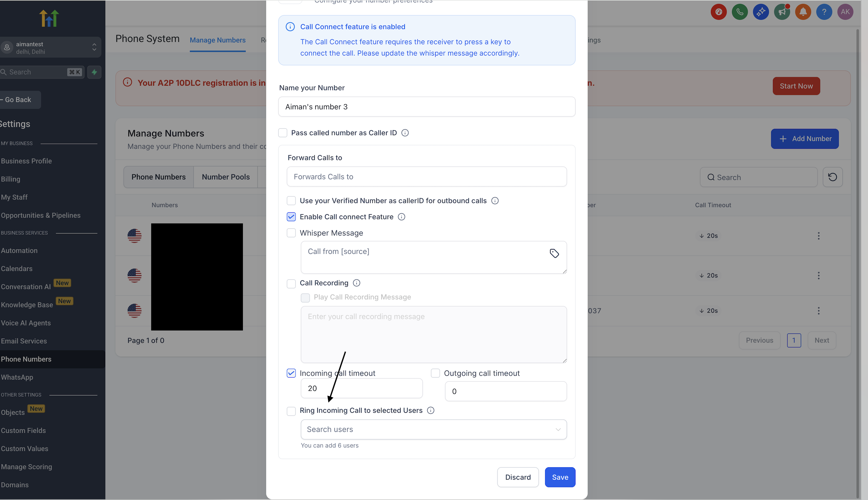Image resolution: width=868 pixels, height=500 pixels.
Task: Click the lightning bolt quick actions icon
Action: [94, 72]
